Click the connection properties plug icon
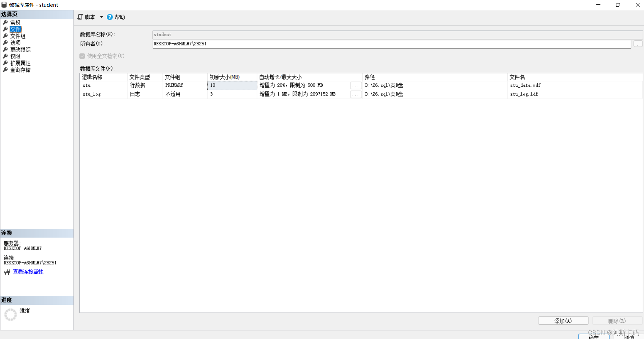Screen dimensions: 644x339 [7, 272]
